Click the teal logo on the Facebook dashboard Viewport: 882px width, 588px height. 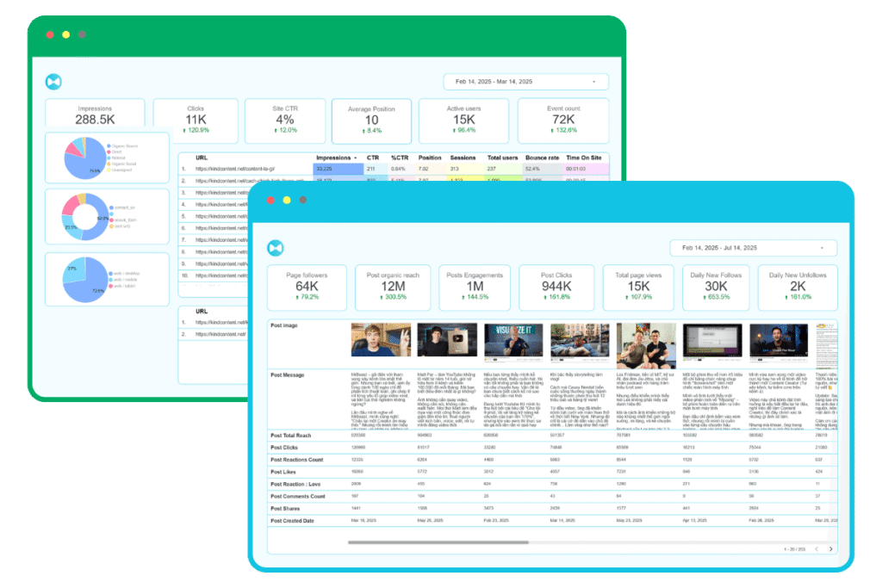point(276,247)
